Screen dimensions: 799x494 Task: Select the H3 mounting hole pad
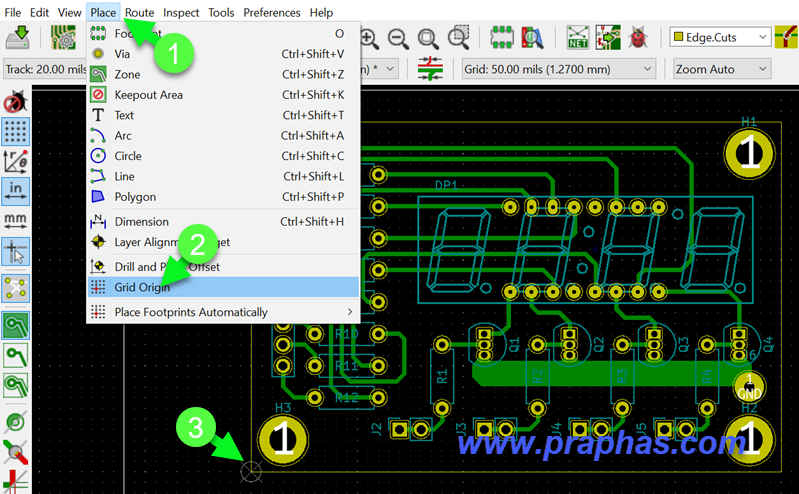click(283, 440)
